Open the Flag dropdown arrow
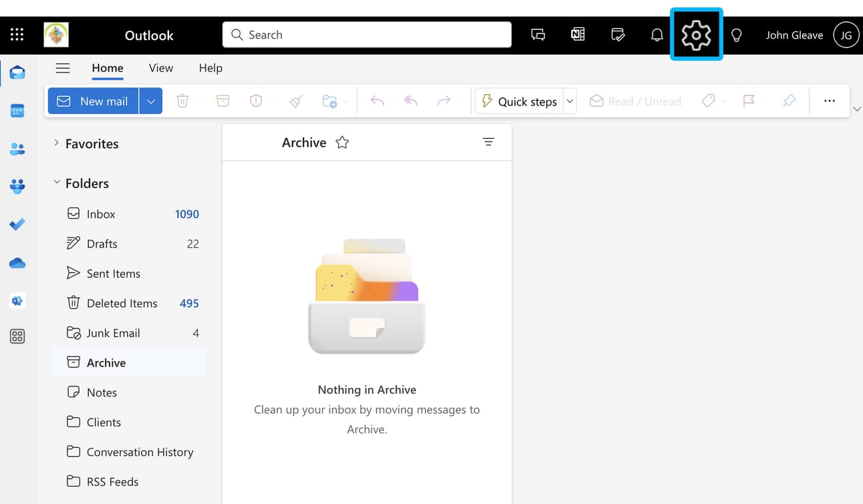 click(x=765, y=101)
